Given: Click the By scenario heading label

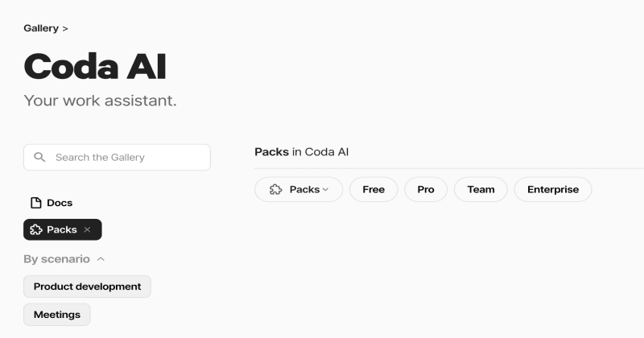Looking at the screenshot, I should click(56, 259).
